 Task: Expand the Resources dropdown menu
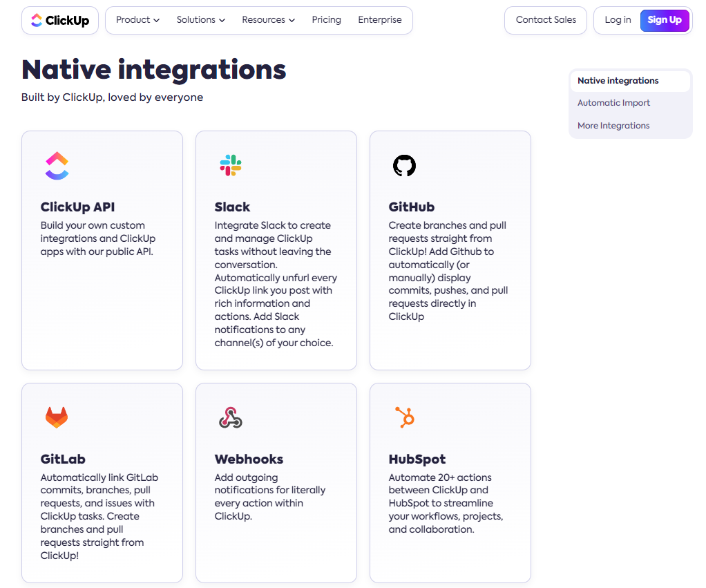[x=268, y=20]
